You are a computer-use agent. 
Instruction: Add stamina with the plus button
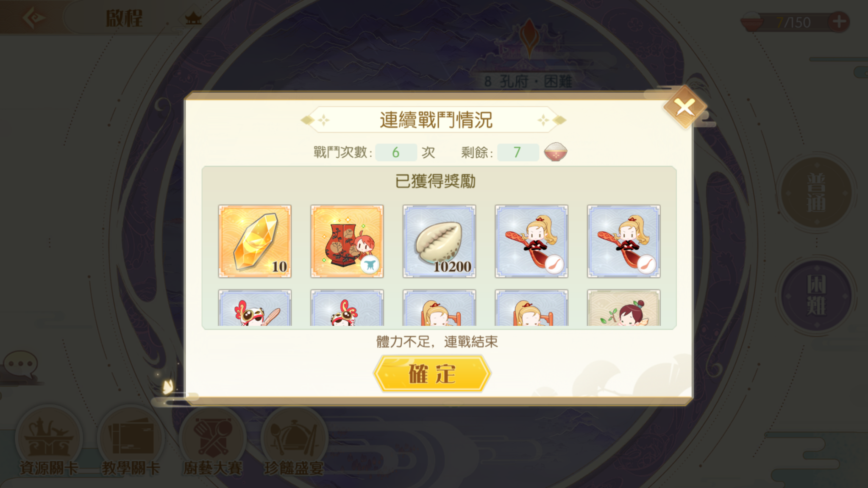click(839, 22)
